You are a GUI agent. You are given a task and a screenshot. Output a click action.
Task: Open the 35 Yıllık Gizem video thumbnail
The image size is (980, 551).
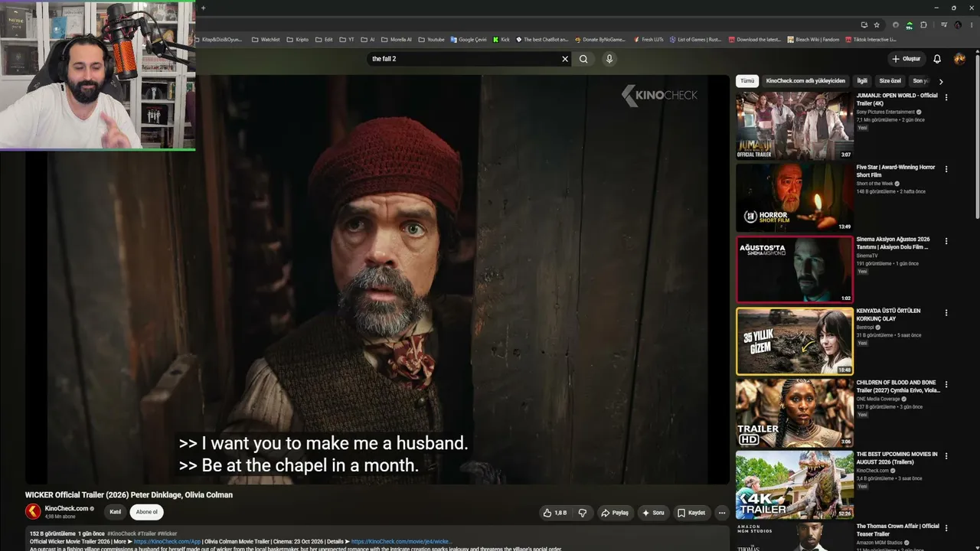[x=795, y=341]
